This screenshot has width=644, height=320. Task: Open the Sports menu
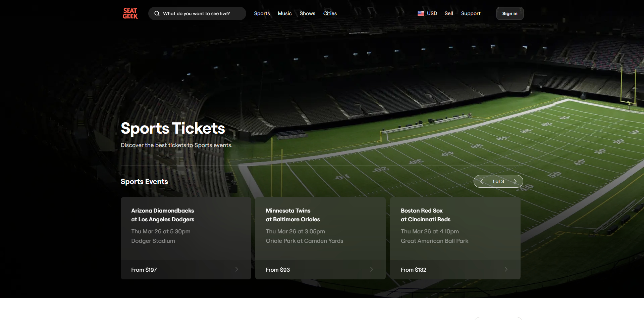coord(262,13)
